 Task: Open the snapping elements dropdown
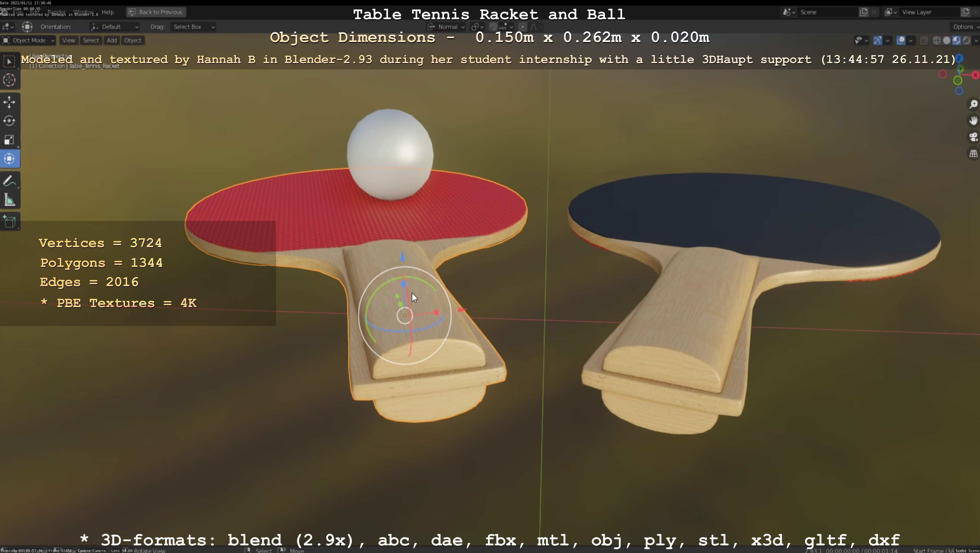pyautogui.click(x=506, y=27)
